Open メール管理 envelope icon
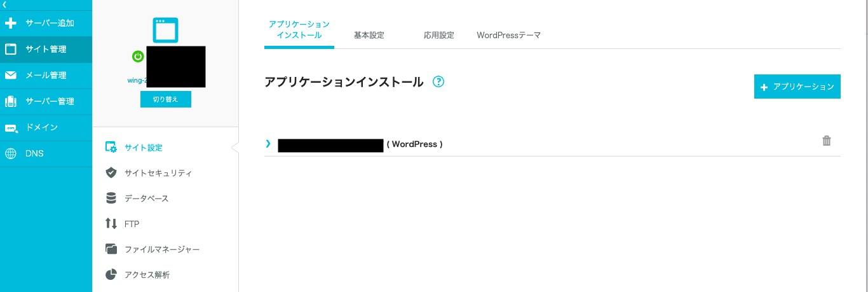Screen dimensions: 868x292 pyautogui.click(x=11, y=76)
